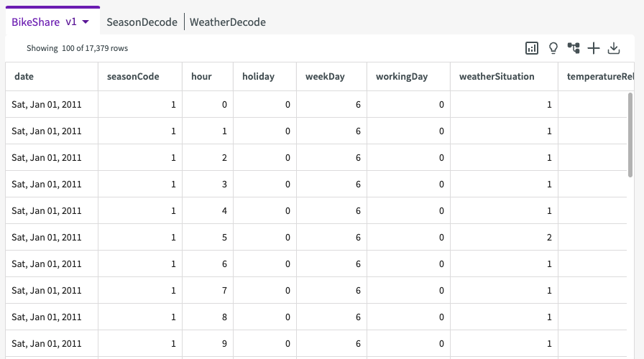Click weekDay cell in hour 4 row
The height and width of the screenshot is (359, 644).
pos(331,210)
